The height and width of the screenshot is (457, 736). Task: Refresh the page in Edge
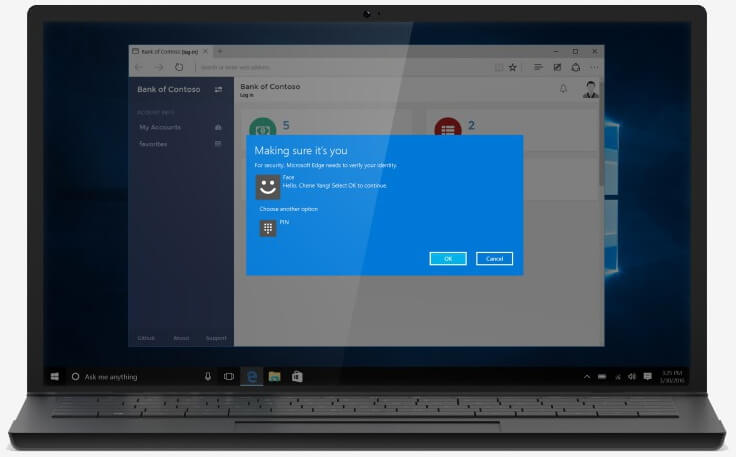179,67
